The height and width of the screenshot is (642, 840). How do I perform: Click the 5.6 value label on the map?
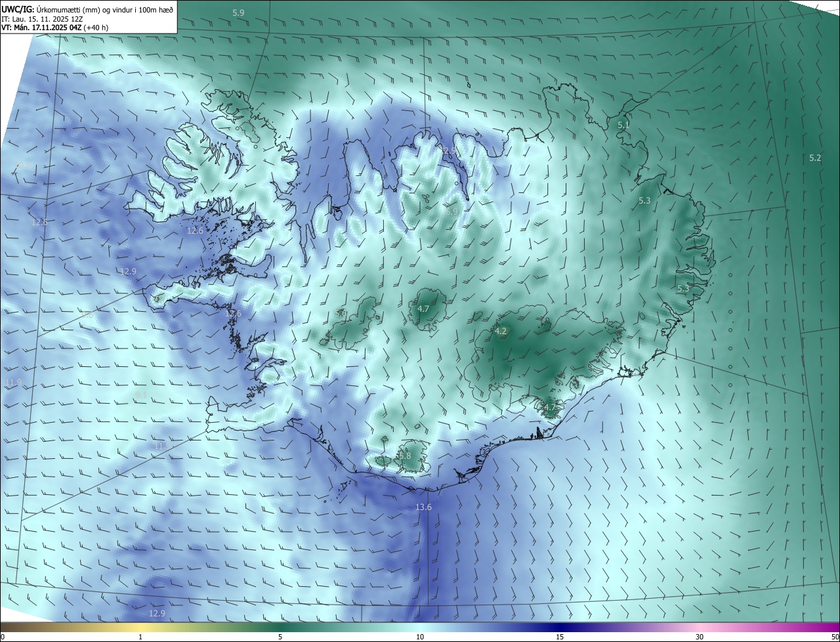(x=341, y=314)
